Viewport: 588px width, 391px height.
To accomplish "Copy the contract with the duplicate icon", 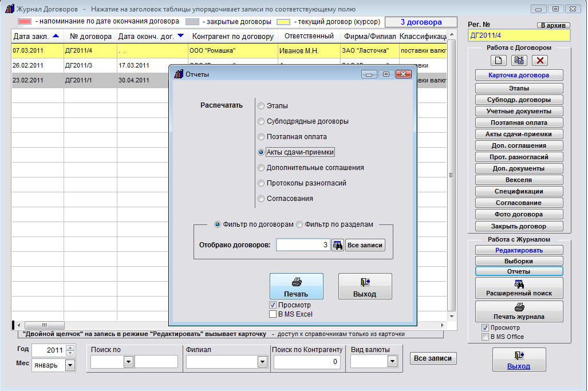I will tap(519, 60).
